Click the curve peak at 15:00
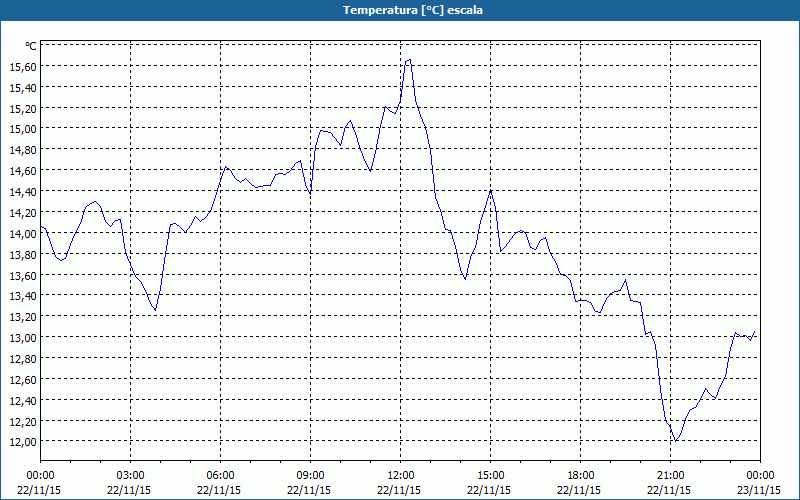Screen dimensions: 800x500 (x=490, y=190)
